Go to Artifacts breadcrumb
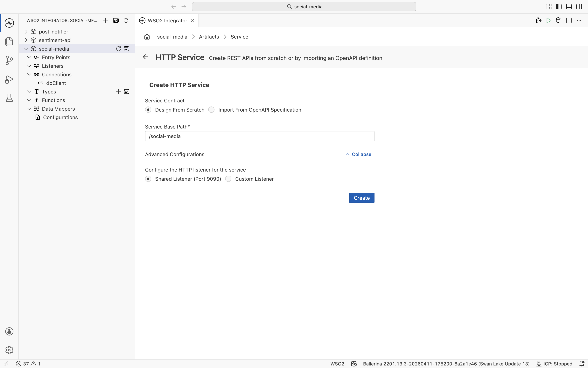The width and height of the screenshot is (588, 368). (x=209, y=37)
